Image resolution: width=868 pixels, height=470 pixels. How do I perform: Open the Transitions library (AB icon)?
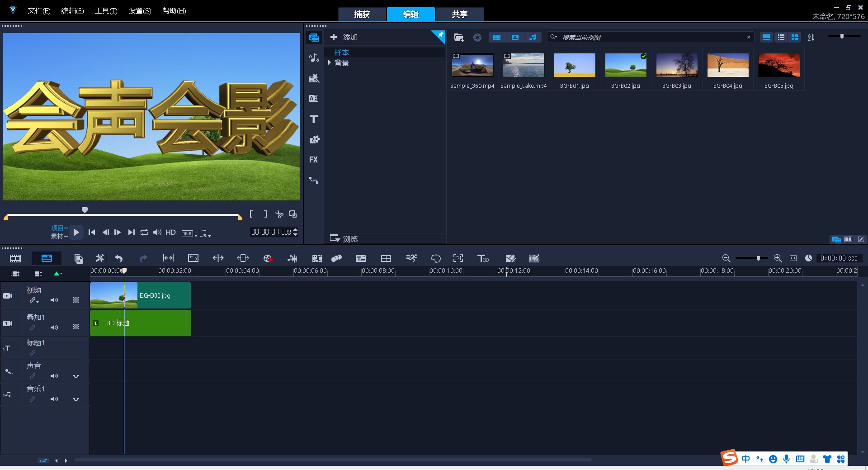tap(314, 99)
